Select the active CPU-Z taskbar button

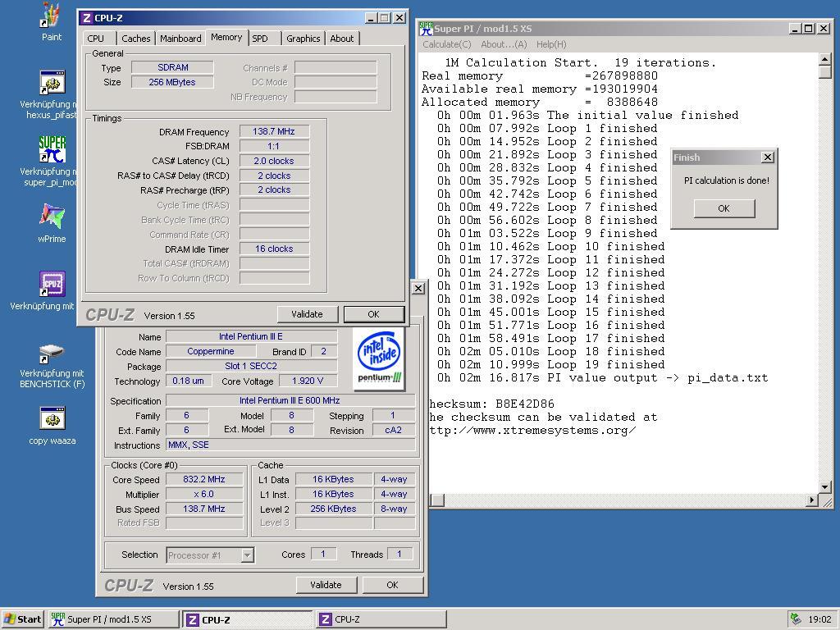click(x=248, y=619)
